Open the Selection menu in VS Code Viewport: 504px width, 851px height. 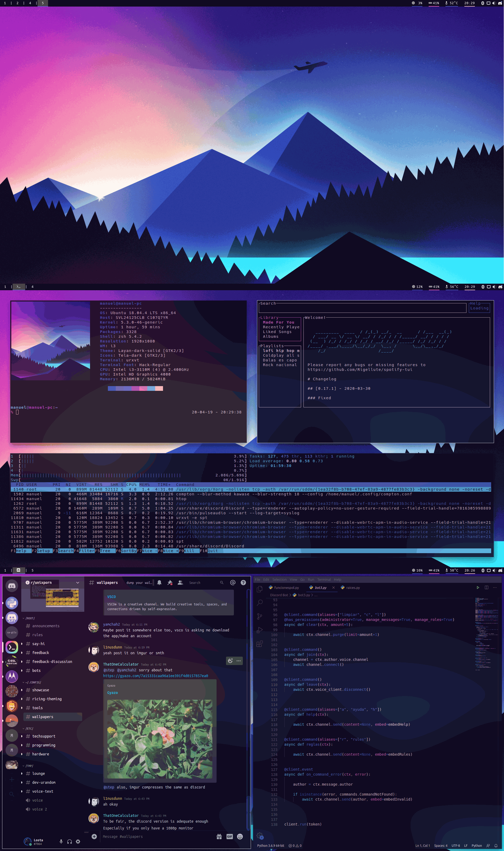(279, 580)
